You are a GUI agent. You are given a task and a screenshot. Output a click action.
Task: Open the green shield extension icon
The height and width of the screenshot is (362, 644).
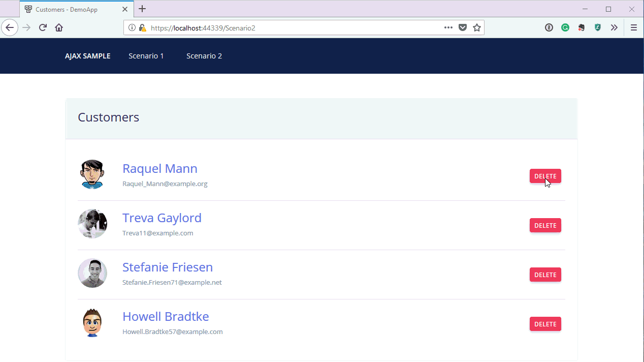598,27
